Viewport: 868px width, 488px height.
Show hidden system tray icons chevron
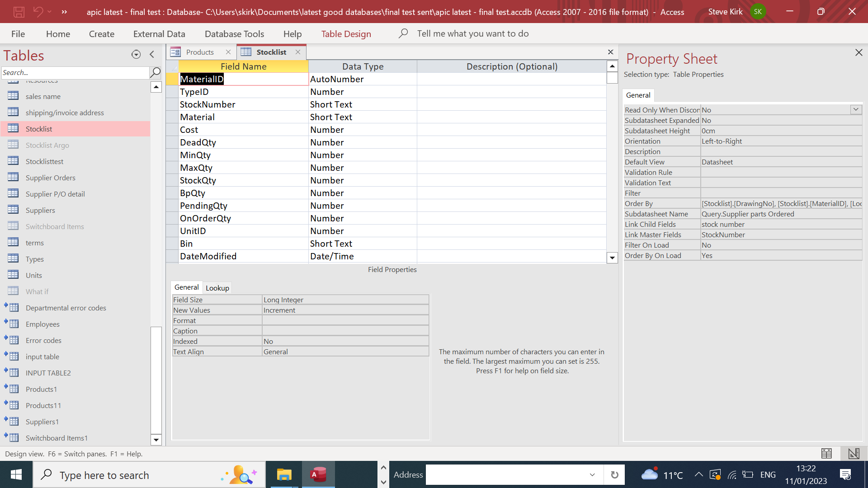point(698,474)
